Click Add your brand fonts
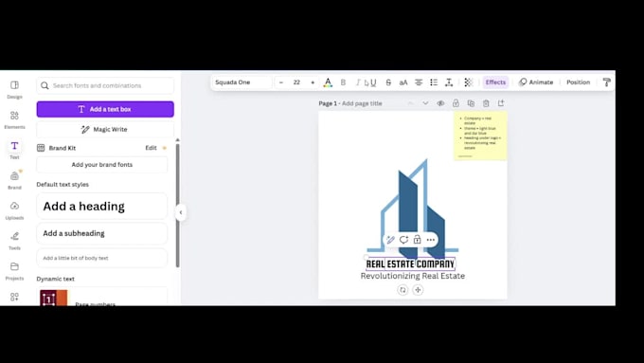The width and height of the screenshot is (644, 363). click(102, 164)
